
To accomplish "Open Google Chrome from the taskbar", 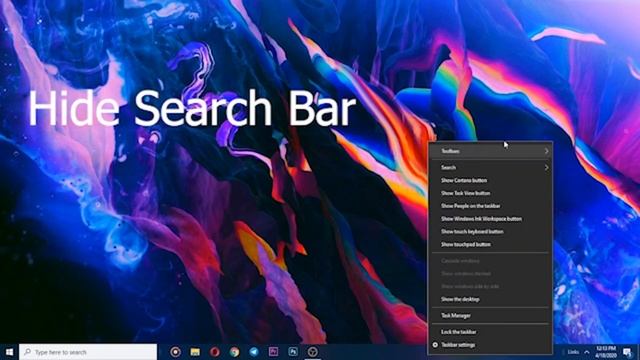I will coord(234,352).
